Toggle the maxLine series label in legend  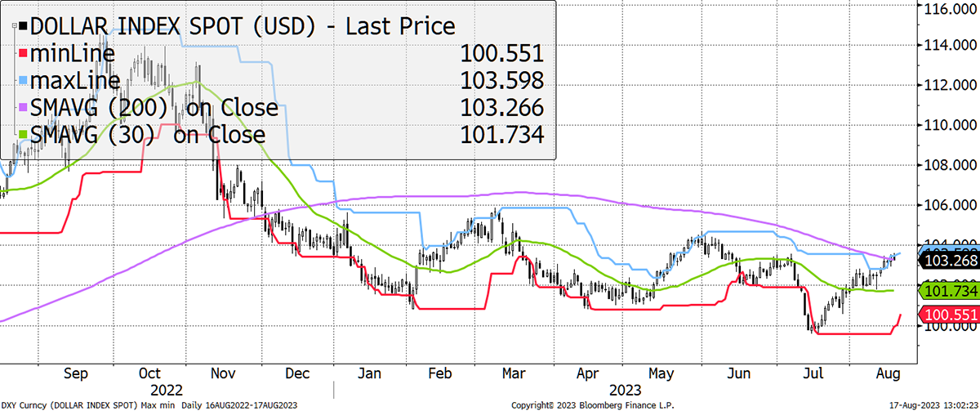point(75,81)
